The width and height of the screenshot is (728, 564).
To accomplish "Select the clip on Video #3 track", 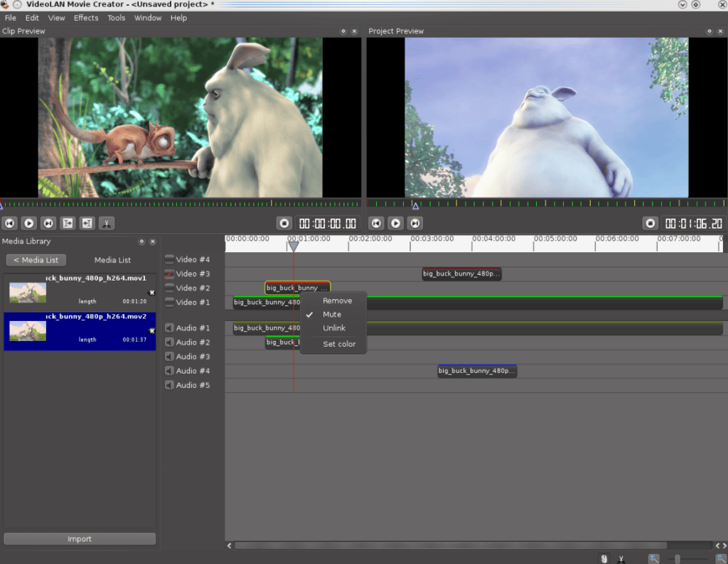I will click(461, 273).
